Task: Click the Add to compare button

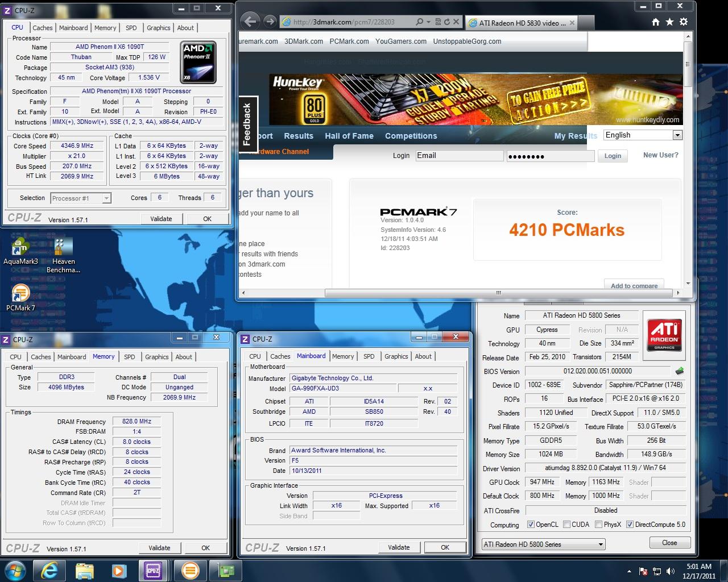Action: (x=634, y=285)
